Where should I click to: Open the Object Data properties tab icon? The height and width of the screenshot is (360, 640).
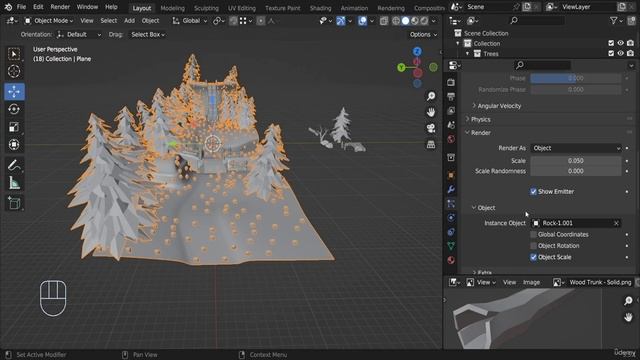tap(451, 246)
